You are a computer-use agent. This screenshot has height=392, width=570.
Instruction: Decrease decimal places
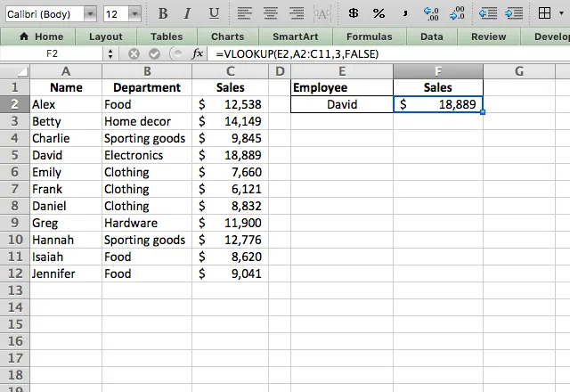[457, 13]
